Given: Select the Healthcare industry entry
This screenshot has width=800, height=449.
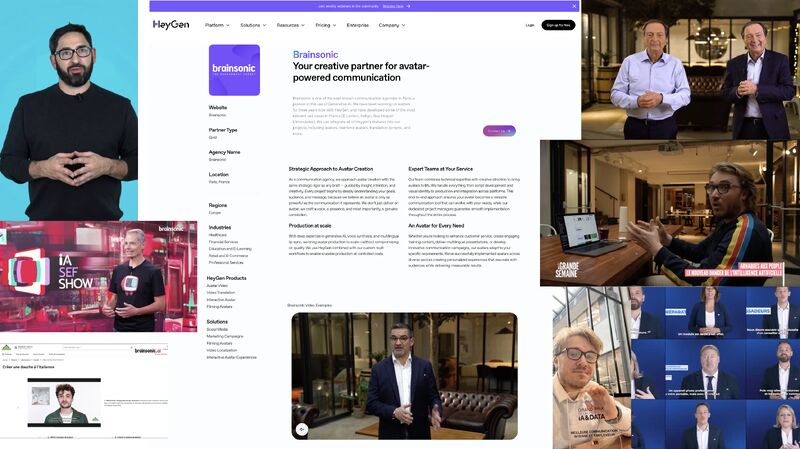Looking at the screenshot, I should click(x=217, y=235).
